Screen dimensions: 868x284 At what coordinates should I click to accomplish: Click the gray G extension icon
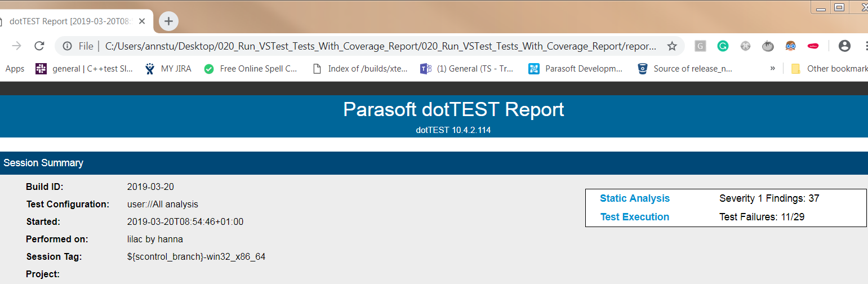point(700,46)
